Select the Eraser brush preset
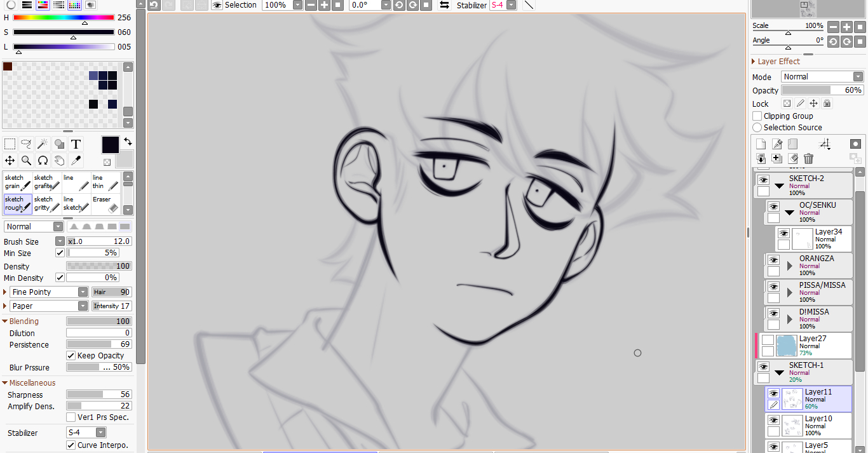 pos(105,204)
